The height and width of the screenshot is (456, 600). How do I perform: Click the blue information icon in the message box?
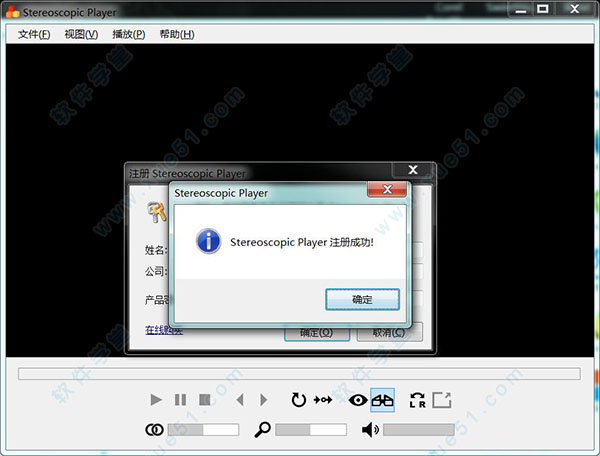coord(208,241)
